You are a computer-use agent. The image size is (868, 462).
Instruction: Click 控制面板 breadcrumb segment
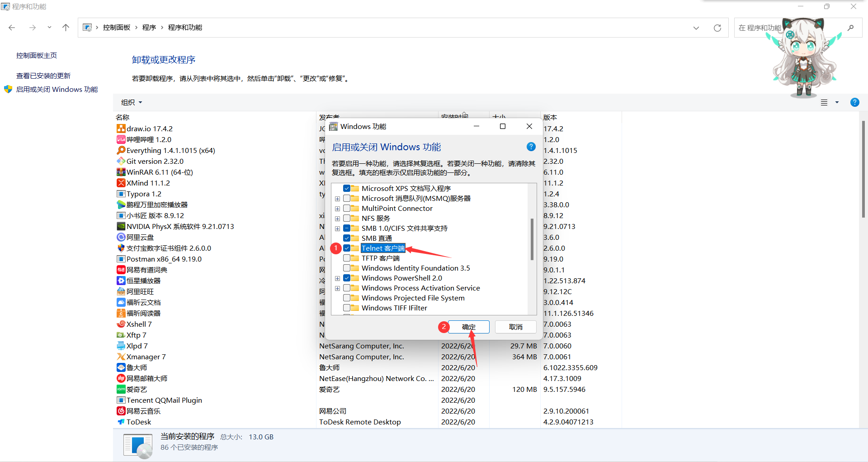[x=117, y=28]
